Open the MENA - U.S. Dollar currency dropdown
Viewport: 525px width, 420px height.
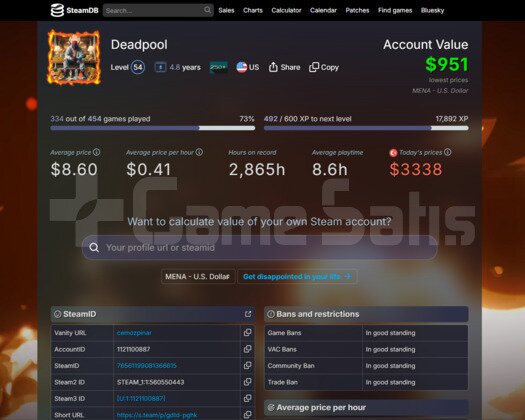point(198,277)
